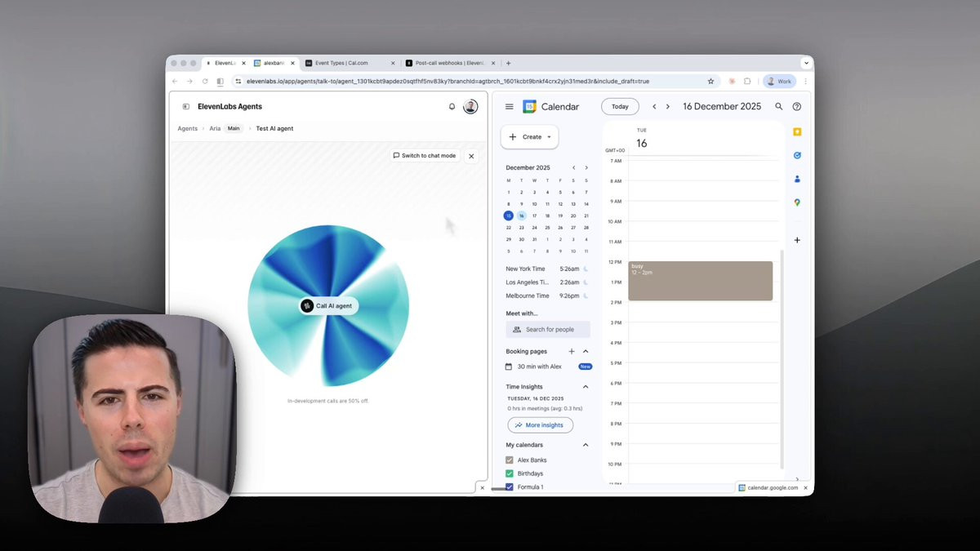Open the ElevenLabs notifications bell

pos(452,106)
